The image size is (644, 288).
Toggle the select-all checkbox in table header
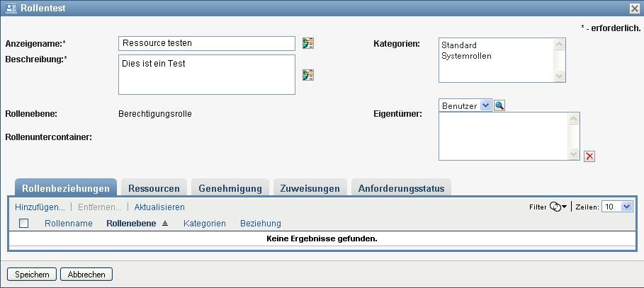[24, 224]
